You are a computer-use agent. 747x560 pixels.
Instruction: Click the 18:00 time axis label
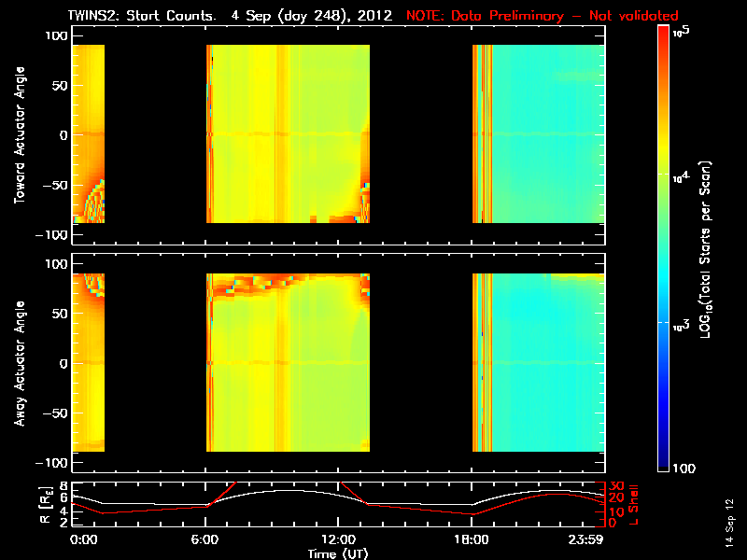point(472,539)
